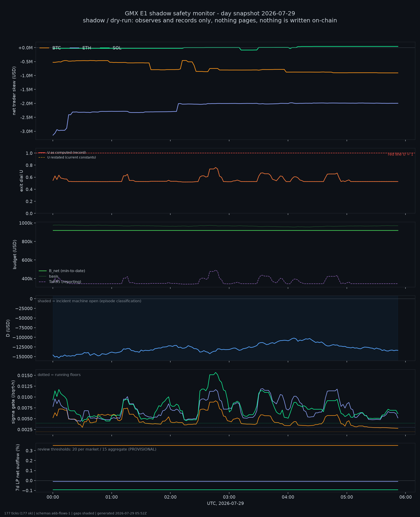The height and width of the screenshot is (517, 420).
Task: Click the 'shaded = incident machine open' note
Action: [90, 301]
